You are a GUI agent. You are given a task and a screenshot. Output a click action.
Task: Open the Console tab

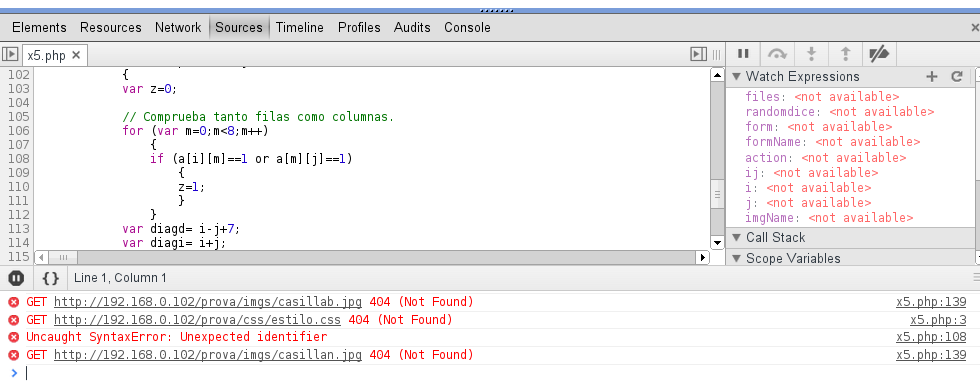click(x=467, y=28)
